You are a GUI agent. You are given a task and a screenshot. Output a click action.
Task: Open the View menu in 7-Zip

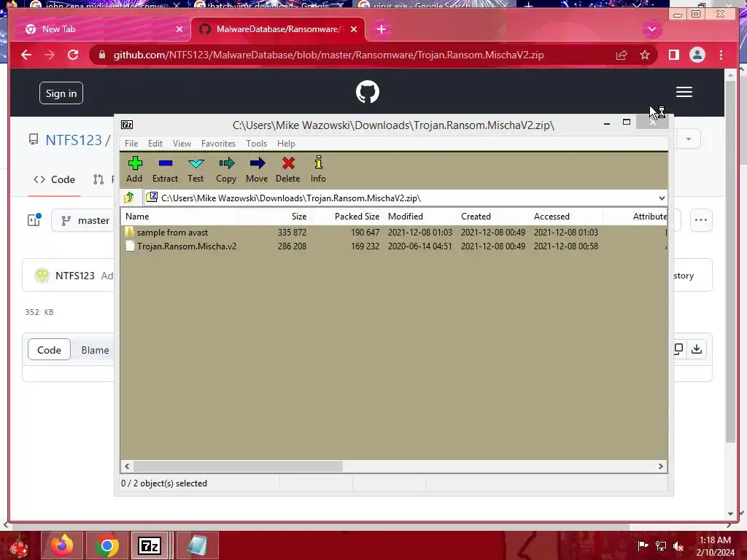pos(182,144)
